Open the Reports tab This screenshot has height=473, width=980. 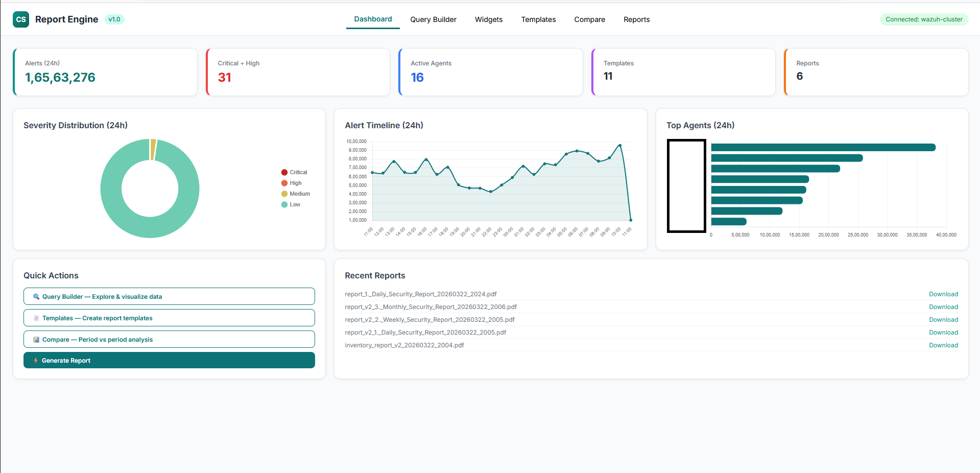[x=636, y=19]
